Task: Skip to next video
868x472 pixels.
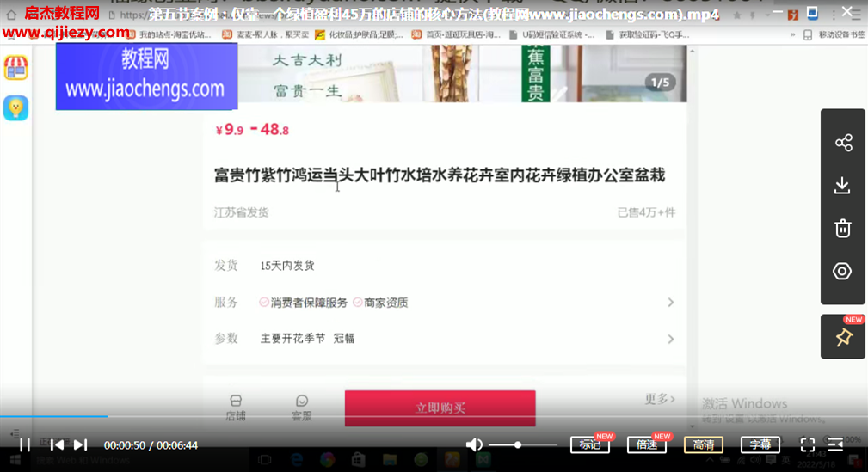Action: click(x=81, y=444)
